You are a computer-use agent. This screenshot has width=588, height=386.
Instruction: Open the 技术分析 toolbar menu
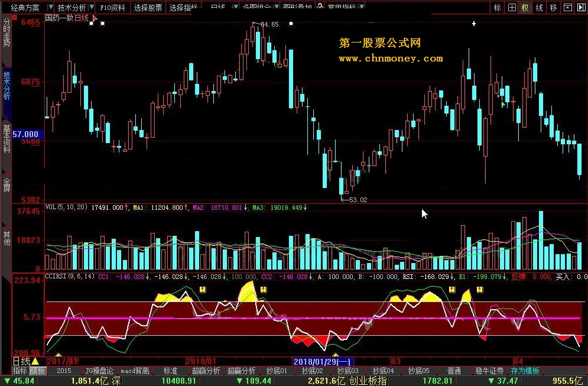pyautogui.click(x=72, y=8)
